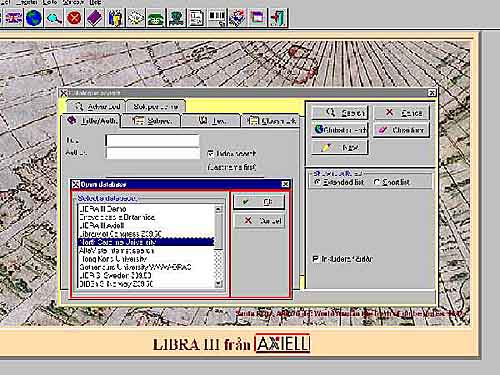Click the database list scroll-down arrow
The width and height of the screenshot is (500, 375).
pyautogui.click(x=218, y=284)
